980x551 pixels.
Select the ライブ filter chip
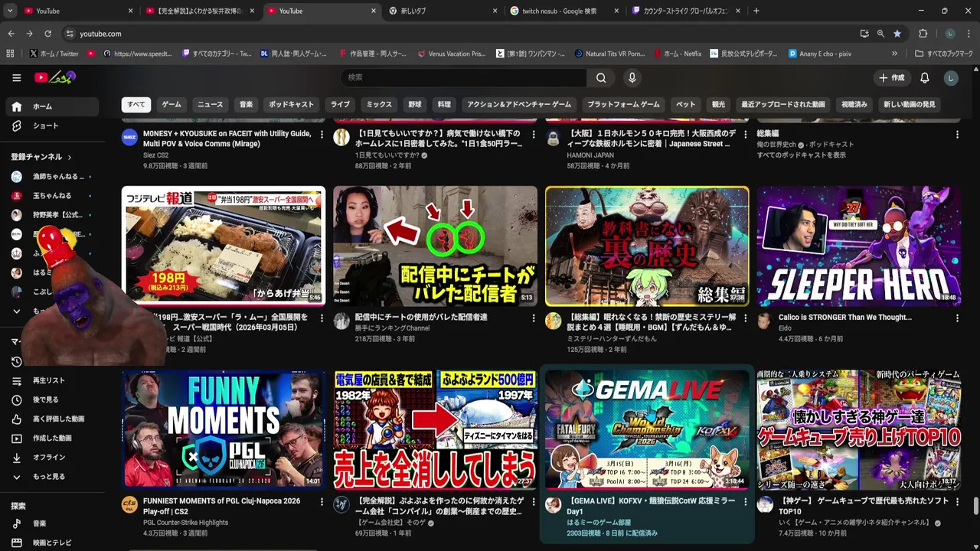[340, 105]
